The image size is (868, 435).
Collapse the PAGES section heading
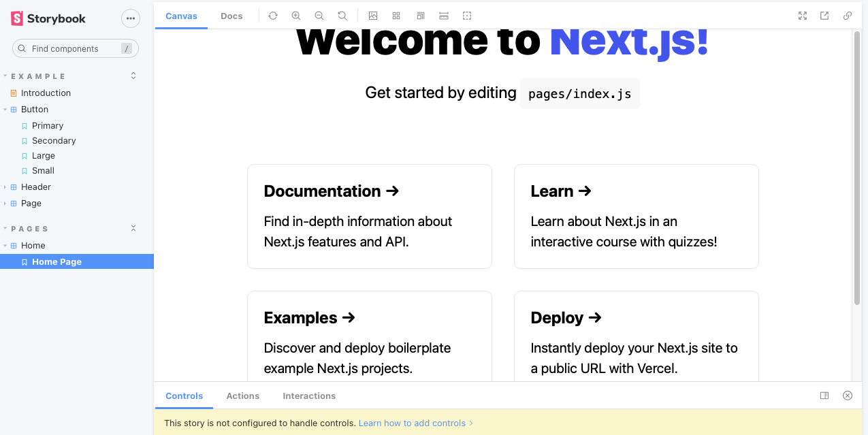30,229
